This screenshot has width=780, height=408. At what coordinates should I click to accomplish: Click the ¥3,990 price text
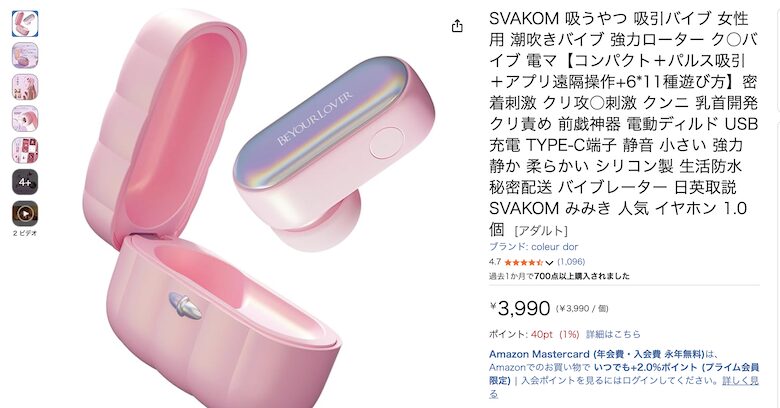[520, 308]
